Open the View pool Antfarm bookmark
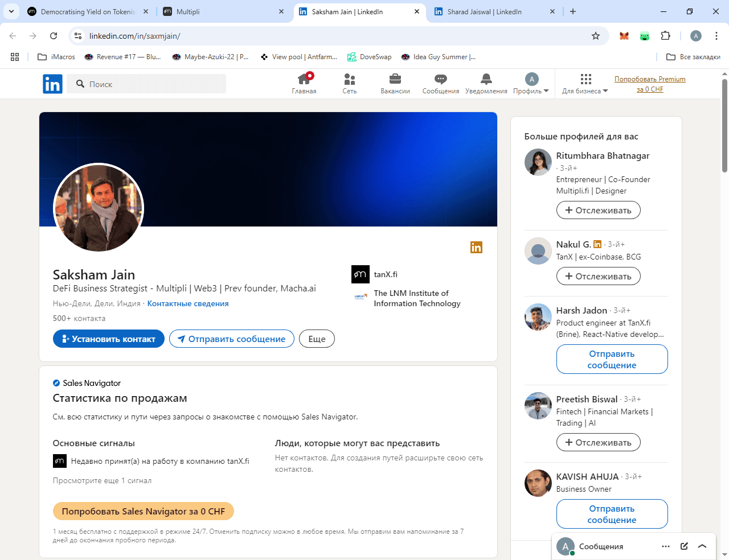This screenshot has height=560, width=729. [299, 57]
